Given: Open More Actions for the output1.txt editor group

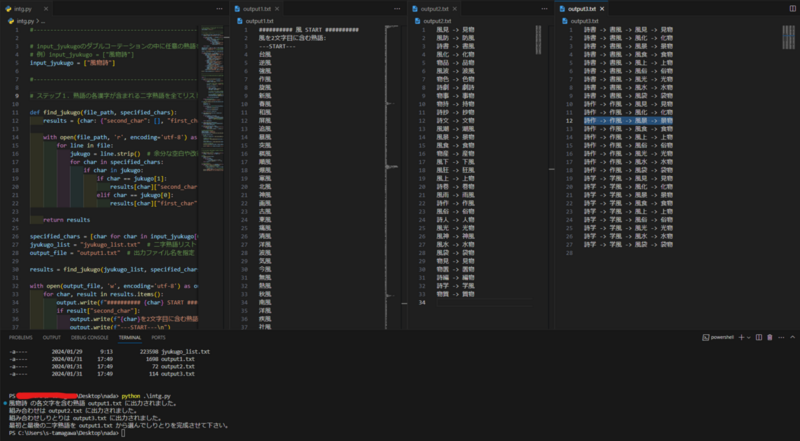Looking at the screenshot, I should click(397, 9).
